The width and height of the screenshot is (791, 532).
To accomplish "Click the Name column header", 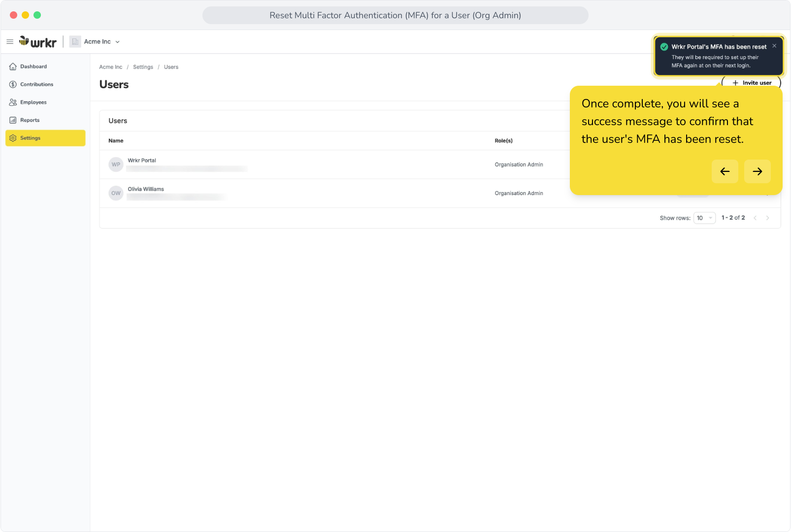I will pos(116,141).
